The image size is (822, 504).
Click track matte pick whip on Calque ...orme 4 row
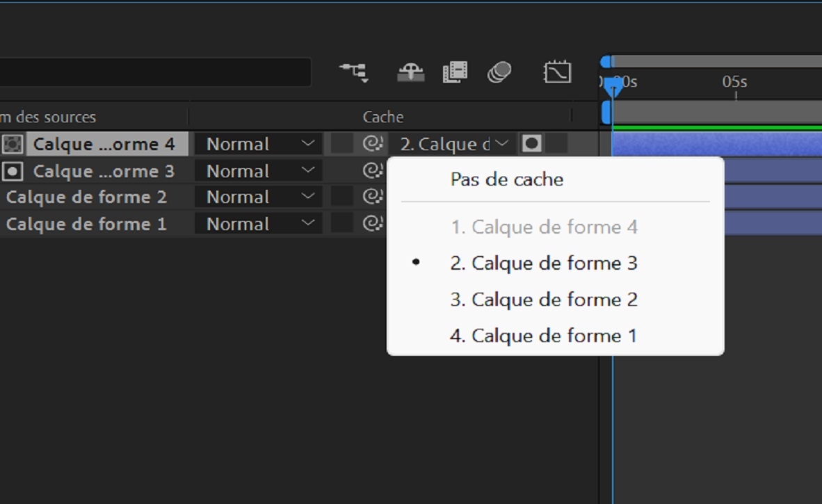tap(373, 144)
